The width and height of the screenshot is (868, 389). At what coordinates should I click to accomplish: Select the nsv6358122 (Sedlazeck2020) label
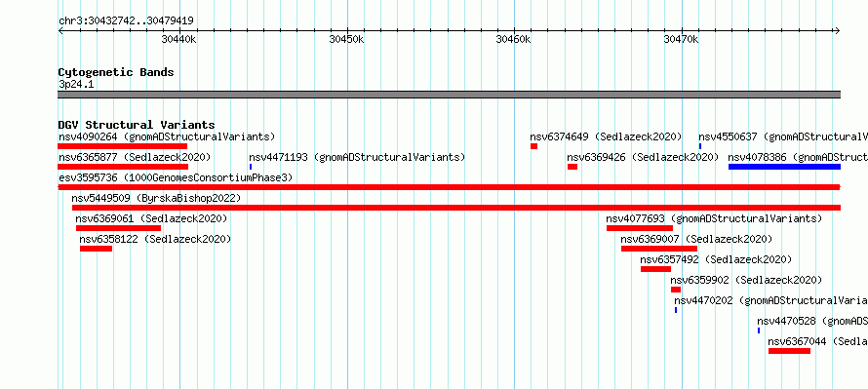(155, 239)
